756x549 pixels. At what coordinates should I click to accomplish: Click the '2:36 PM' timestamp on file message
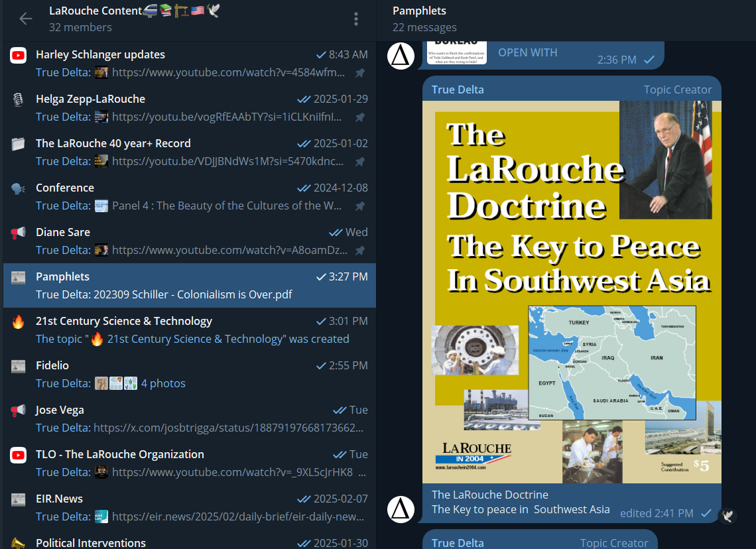(617, 60)
